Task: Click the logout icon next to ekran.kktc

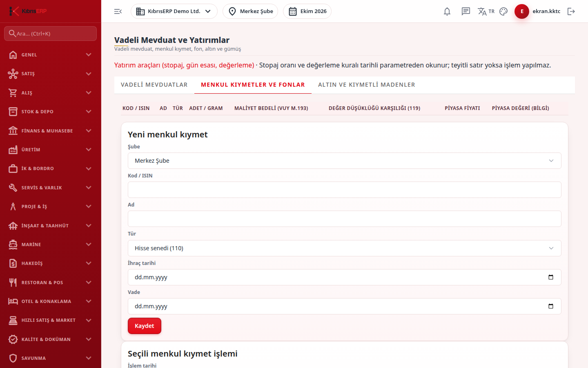Action: [571, 11]
